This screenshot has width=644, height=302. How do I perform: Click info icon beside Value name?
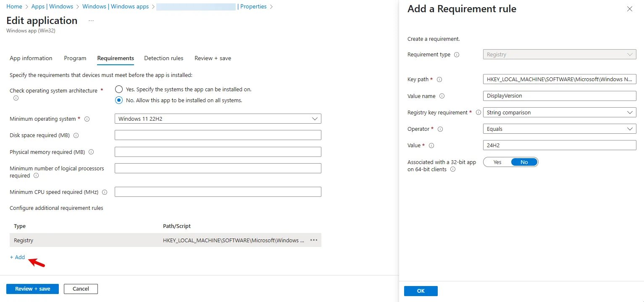tap(442, 96)
